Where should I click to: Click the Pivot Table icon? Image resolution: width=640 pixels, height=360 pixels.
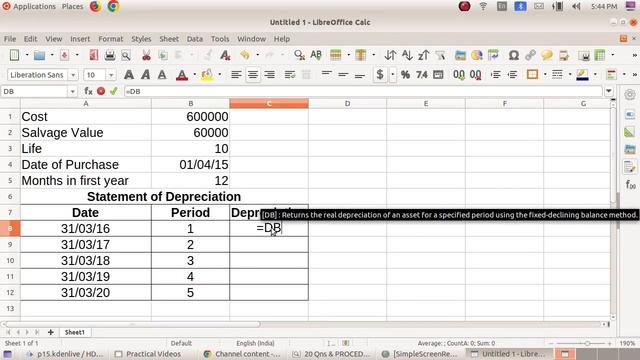[x=493, y=55]
